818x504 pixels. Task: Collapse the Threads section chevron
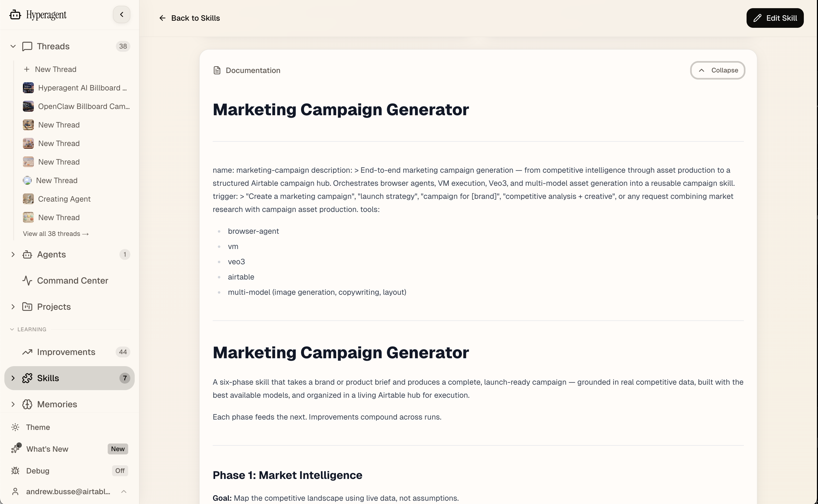tap(13, 46)
